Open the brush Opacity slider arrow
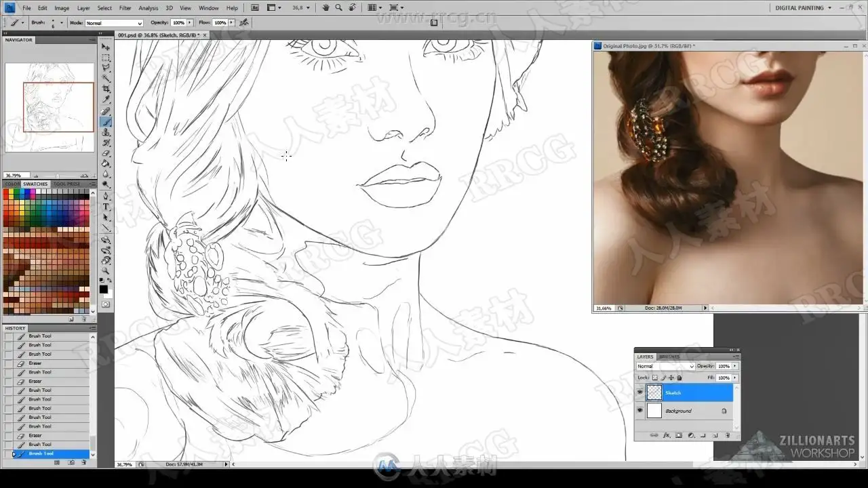The height and width of the screenshot is (488, 868). [x=190, y=23]
